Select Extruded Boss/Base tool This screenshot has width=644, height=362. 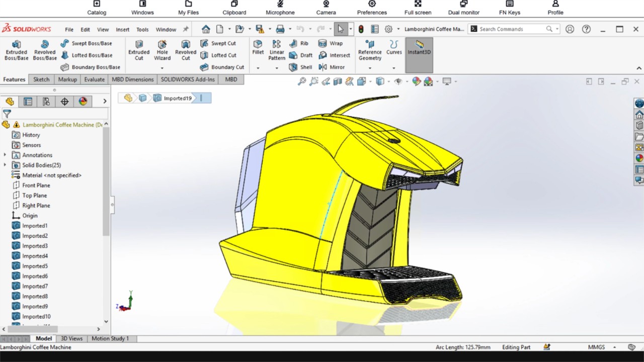[x=17, y=50]
